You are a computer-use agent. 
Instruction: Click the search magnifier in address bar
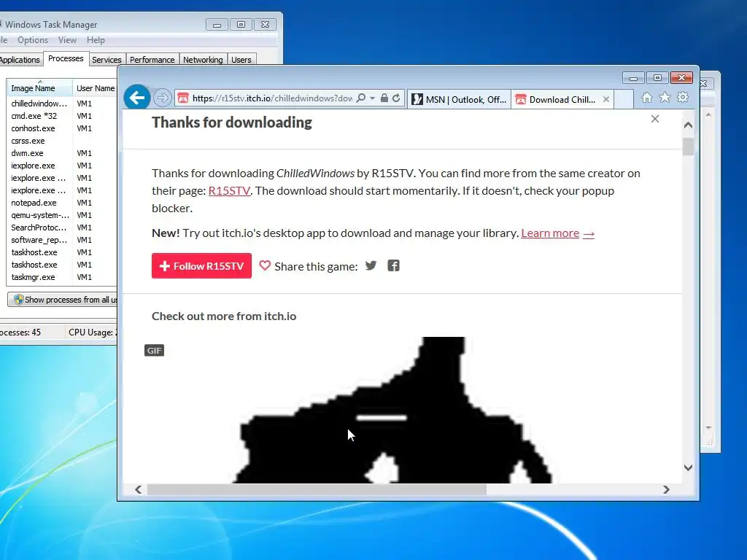(x=361, y=98)
